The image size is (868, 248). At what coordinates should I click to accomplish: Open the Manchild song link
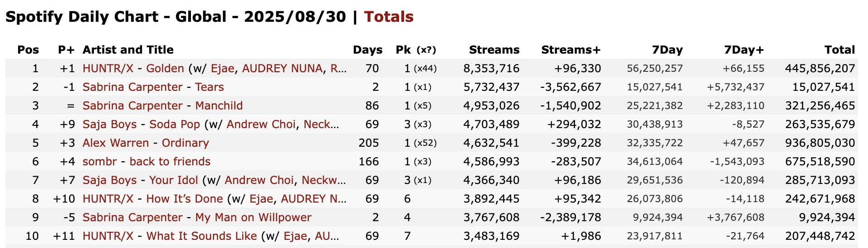click(x=219, y=106)
